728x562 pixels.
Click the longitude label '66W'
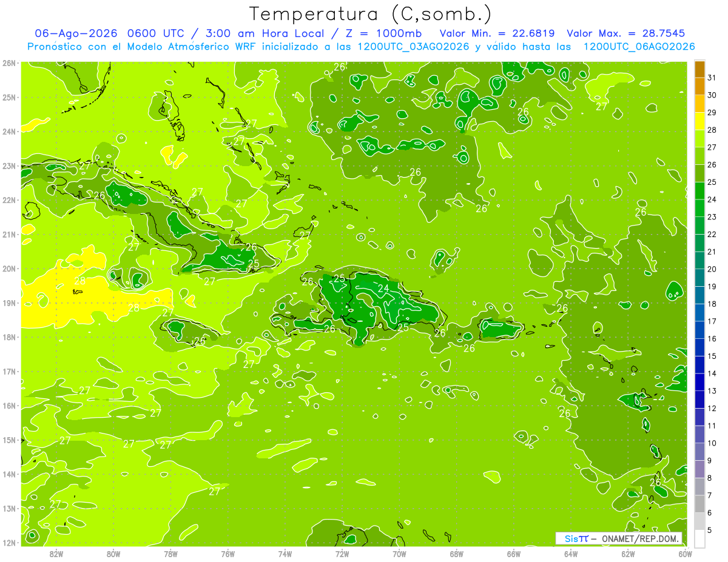pyautogui.click(x=514, y=553)
